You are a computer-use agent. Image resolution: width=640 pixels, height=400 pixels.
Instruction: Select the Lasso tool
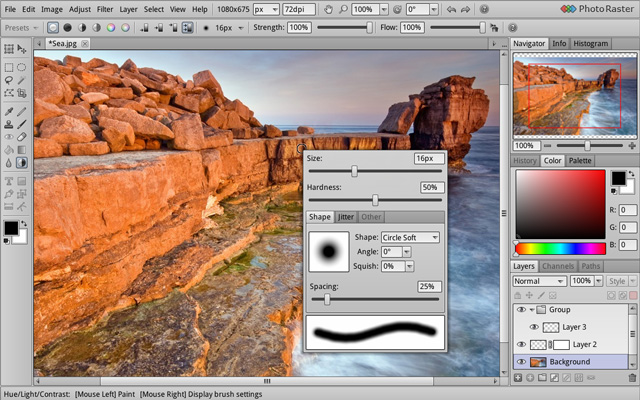(9, 80)
